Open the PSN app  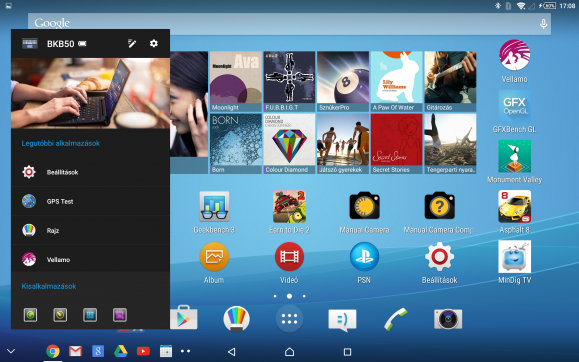[364, 263]
